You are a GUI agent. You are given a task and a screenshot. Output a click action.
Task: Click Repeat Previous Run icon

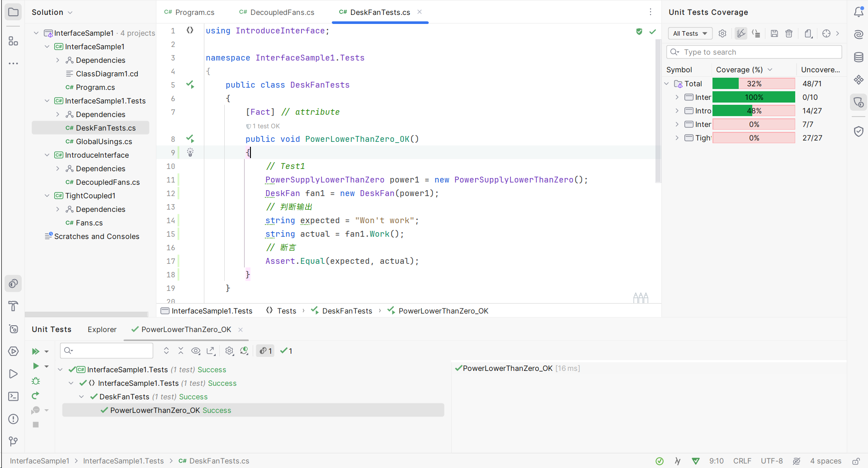point(36,396)
